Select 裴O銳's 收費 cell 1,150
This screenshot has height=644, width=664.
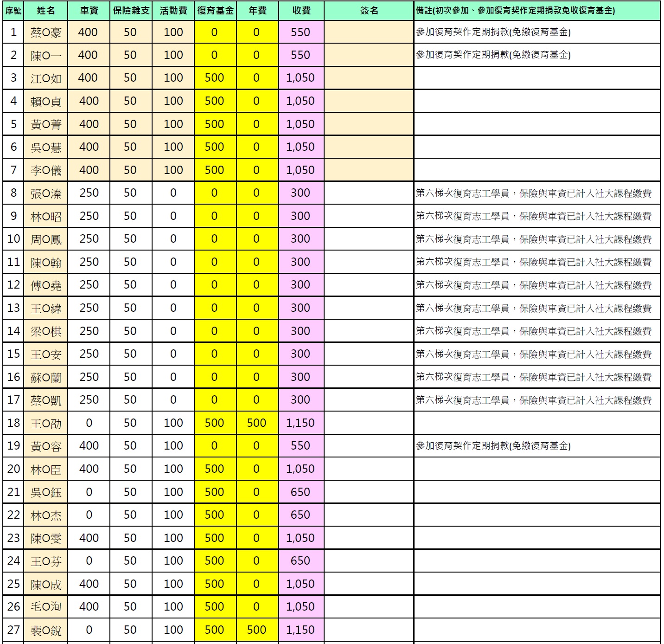click(x=301, y=630)
